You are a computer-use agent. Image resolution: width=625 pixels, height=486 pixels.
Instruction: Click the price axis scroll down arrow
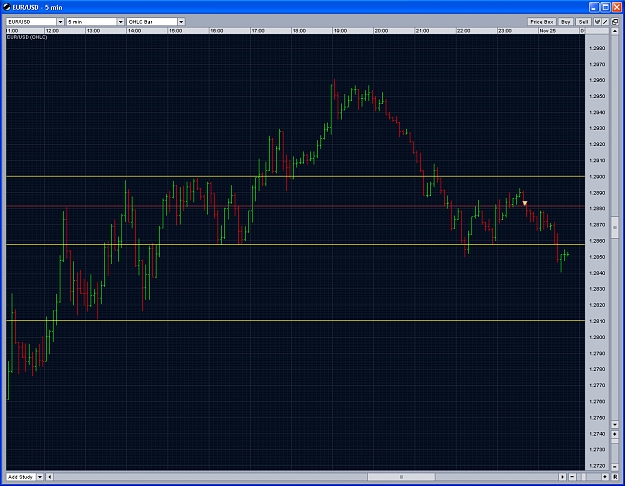click(615, 424)
